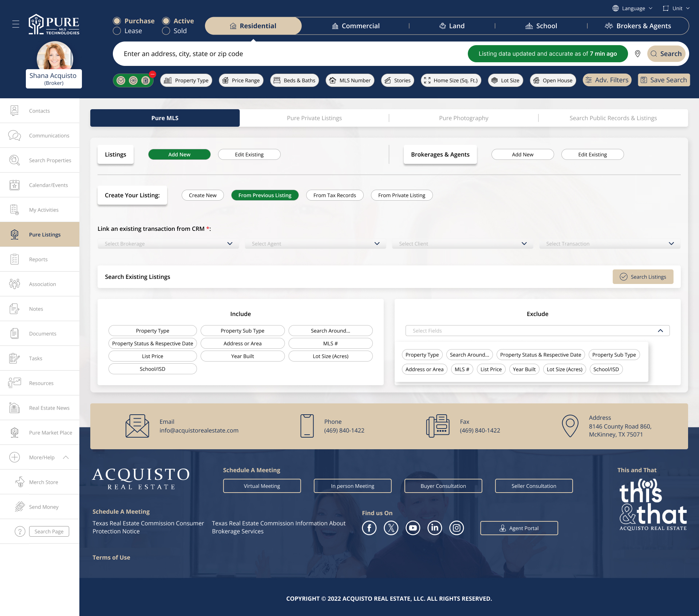The width and height of the screenshot is (699, 616).
Task: Expand the Select Brokerage dropdown
Action: pyautogui.click(x=168, y=244)
